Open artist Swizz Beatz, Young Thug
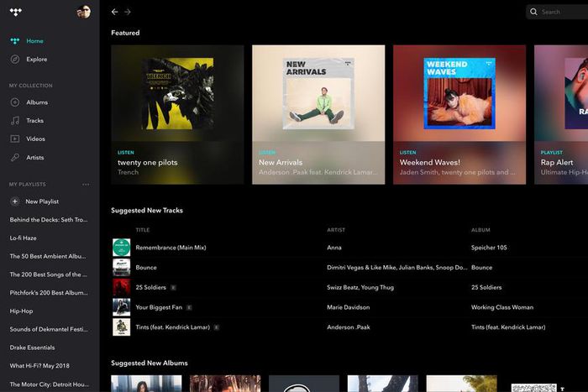This screenshot has height=392, width=588. click(360, 287)
